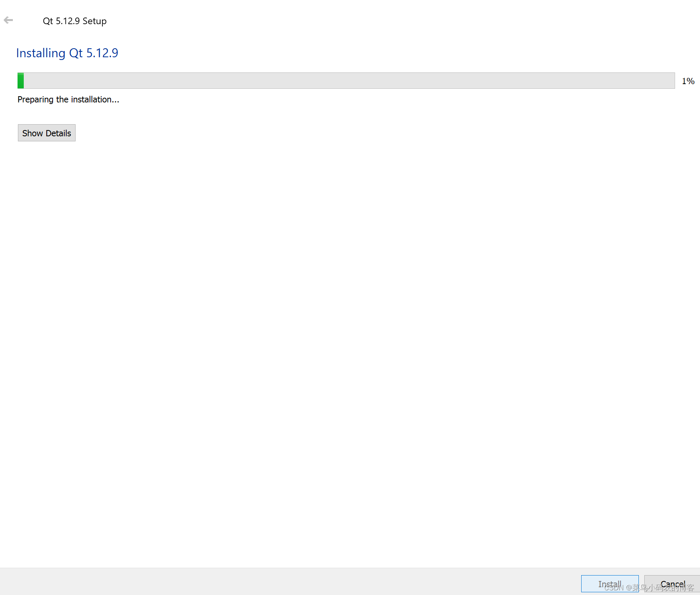The image size is (700, 595).
Task: Click the back arrow icon
Action: click(8, 20)
